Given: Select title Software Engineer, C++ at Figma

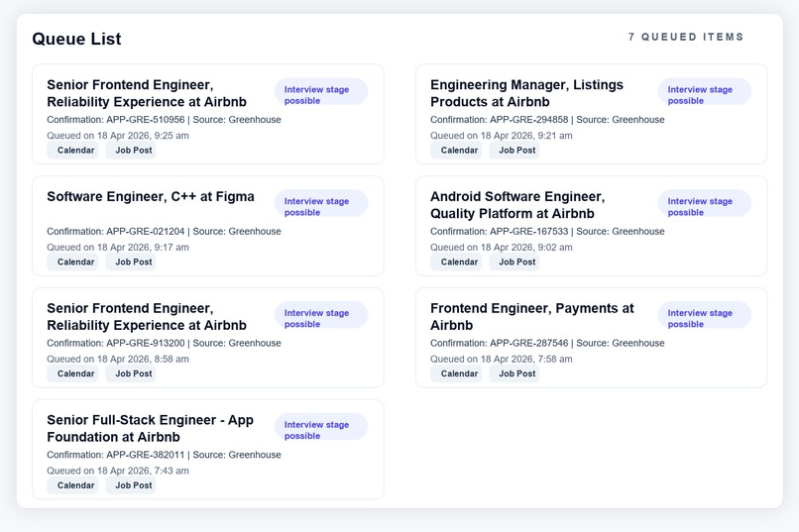Looking at the screenshot, I should [151, 196].
